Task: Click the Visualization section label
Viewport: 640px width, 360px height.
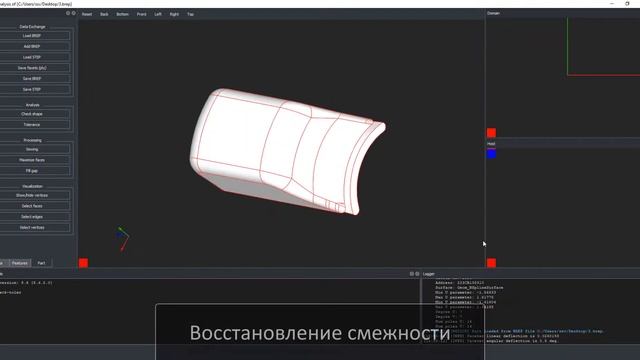Action: 32,187
